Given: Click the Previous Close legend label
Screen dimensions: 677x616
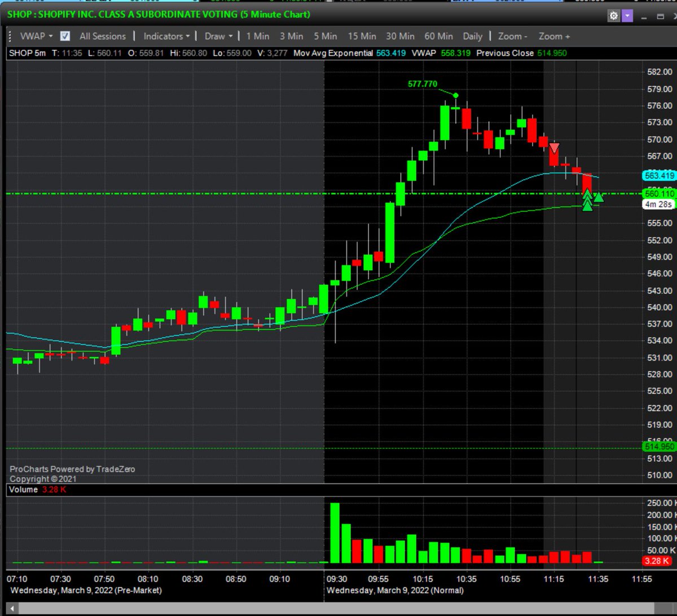Looking at the screenshot, I should (x=505, y=53).
